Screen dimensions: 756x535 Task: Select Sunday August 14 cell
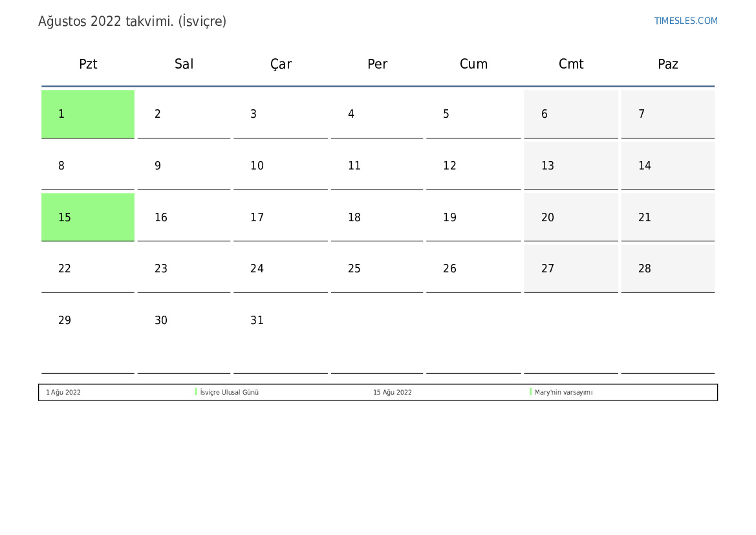[668, 166]
